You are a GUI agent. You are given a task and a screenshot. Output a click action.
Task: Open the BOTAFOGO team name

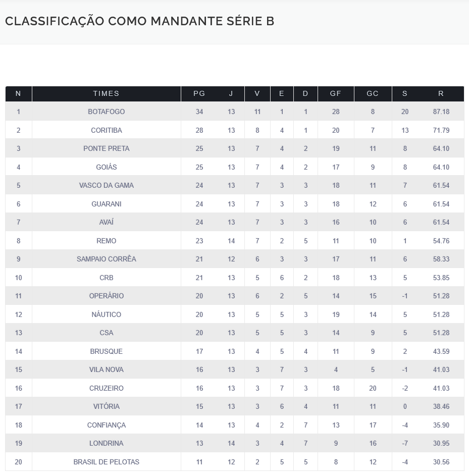point(106,112)
